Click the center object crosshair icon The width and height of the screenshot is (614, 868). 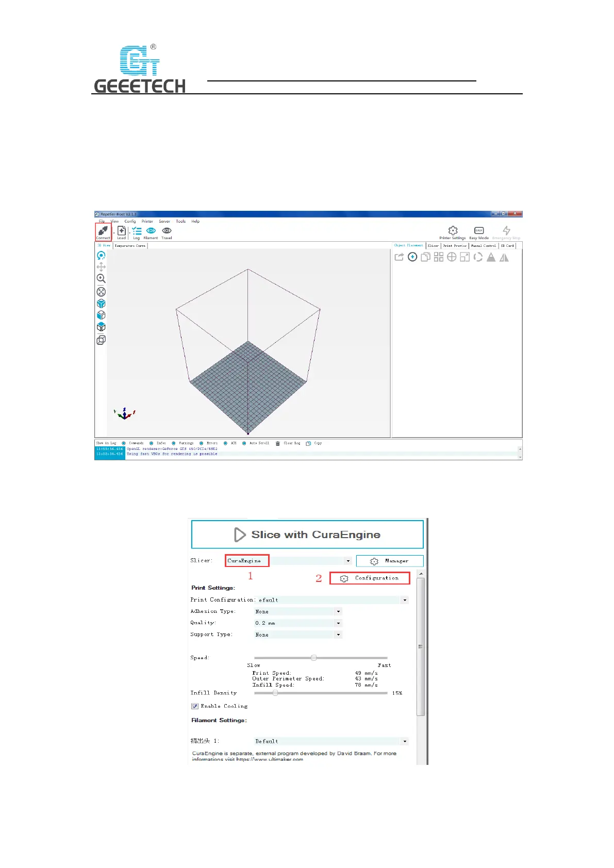coord(452,257)
